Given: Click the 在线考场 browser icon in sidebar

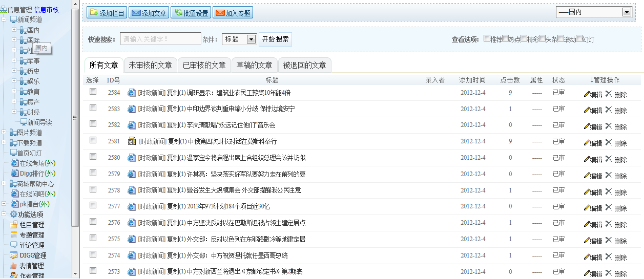Looking at the screenshot, I should pyautogui.click(x=14, y=163).
